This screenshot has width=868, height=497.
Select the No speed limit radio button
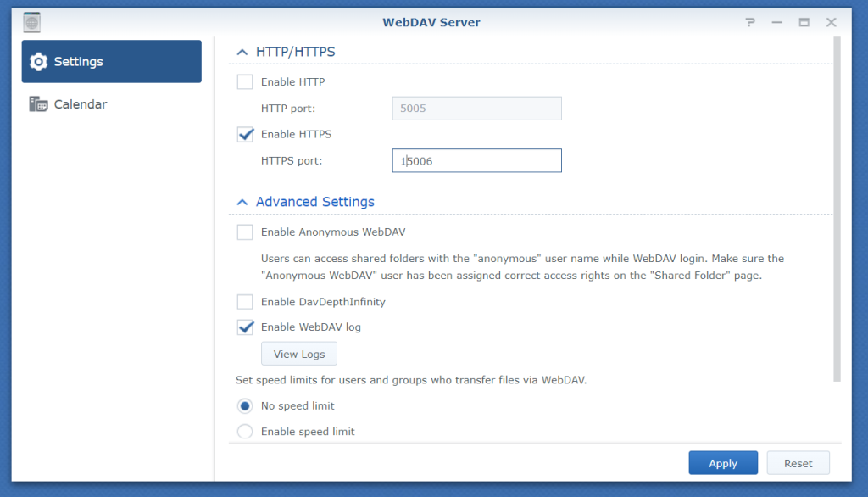245,406
